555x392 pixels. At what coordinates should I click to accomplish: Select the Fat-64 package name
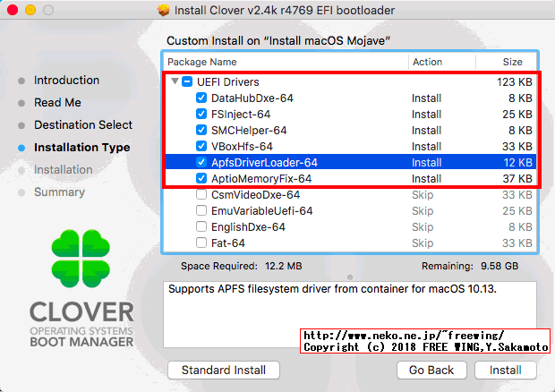point(228,243)
